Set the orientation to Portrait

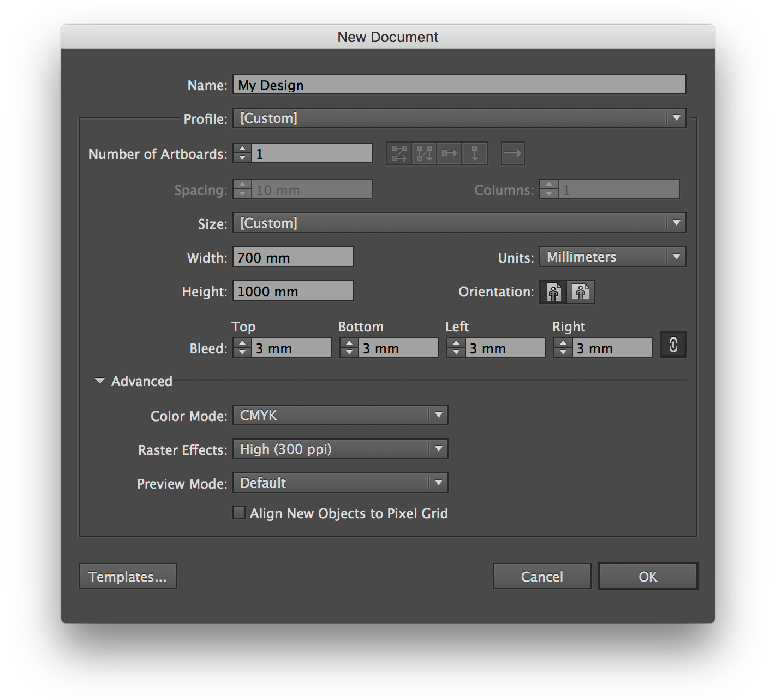pos(553,292)
